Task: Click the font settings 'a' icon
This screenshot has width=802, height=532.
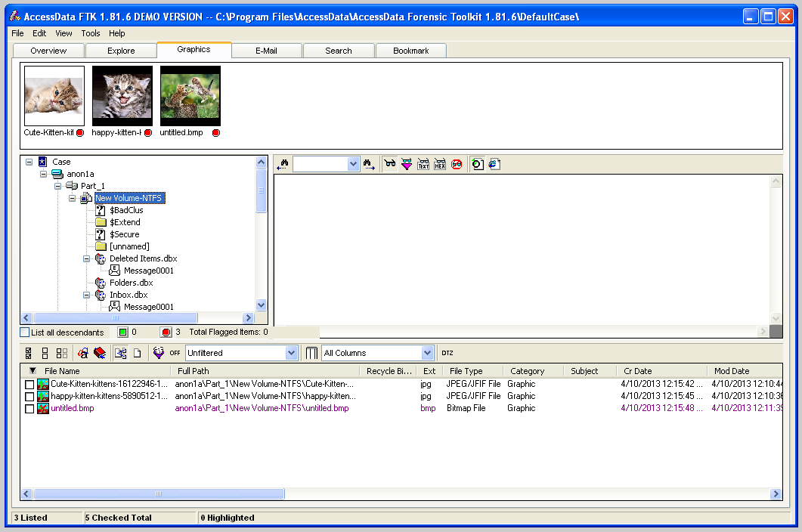Action: click(x=83, y=353)
